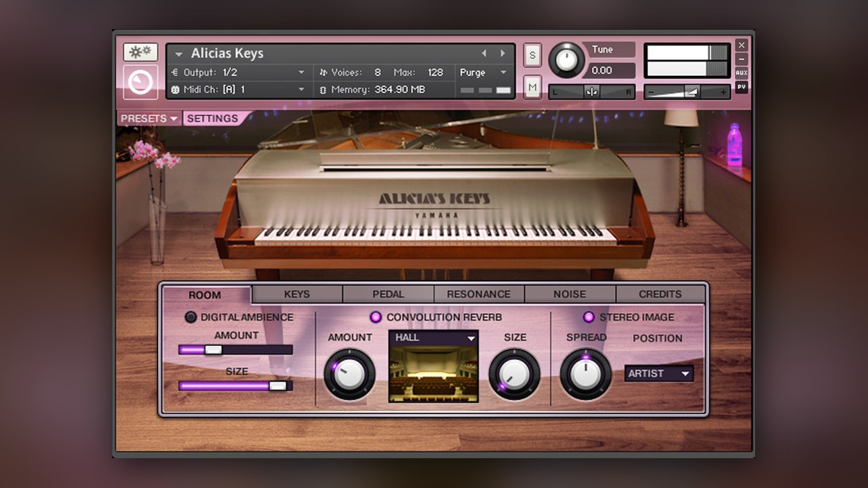Click the convolution reverb Size knob
The width and height of the screenshot is (868, 488).
pos(514,373)
